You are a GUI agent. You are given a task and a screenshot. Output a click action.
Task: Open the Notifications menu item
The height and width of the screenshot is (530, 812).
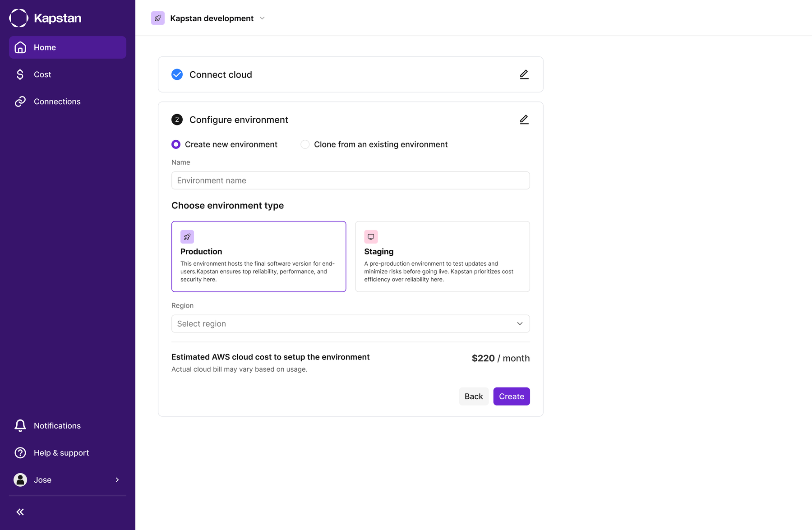pos(68,426)
